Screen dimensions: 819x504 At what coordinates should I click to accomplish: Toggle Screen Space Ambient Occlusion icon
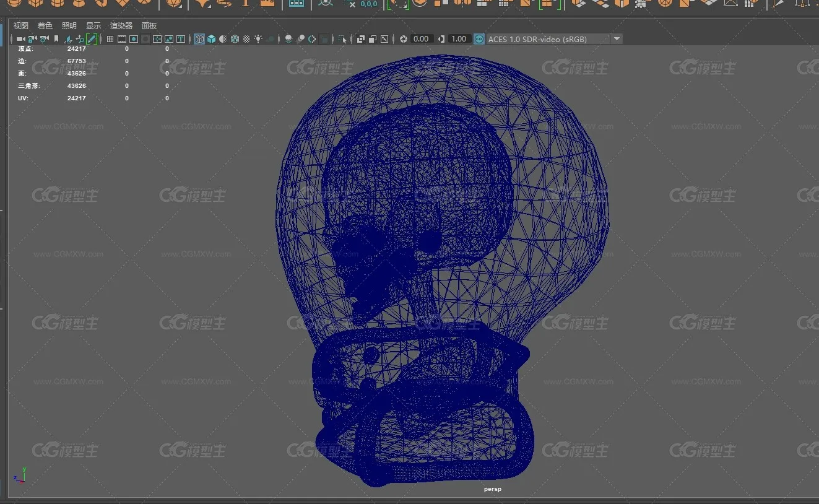(288, 39)
